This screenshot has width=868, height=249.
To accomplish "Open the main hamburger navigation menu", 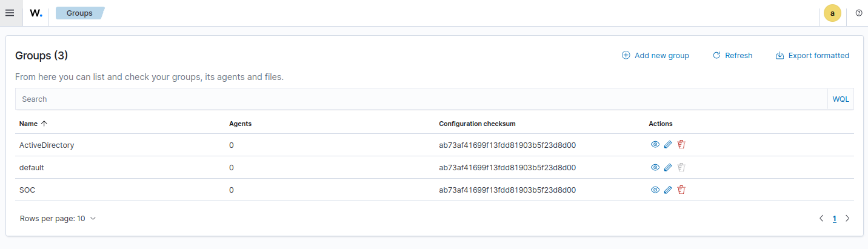I will tap(10, 13).
